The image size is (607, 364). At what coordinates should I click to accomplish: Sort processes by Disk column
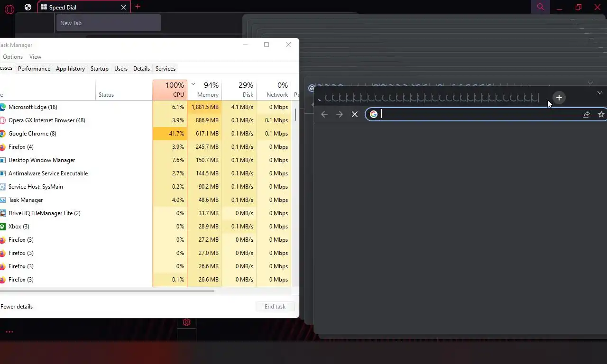click(239, 90)
